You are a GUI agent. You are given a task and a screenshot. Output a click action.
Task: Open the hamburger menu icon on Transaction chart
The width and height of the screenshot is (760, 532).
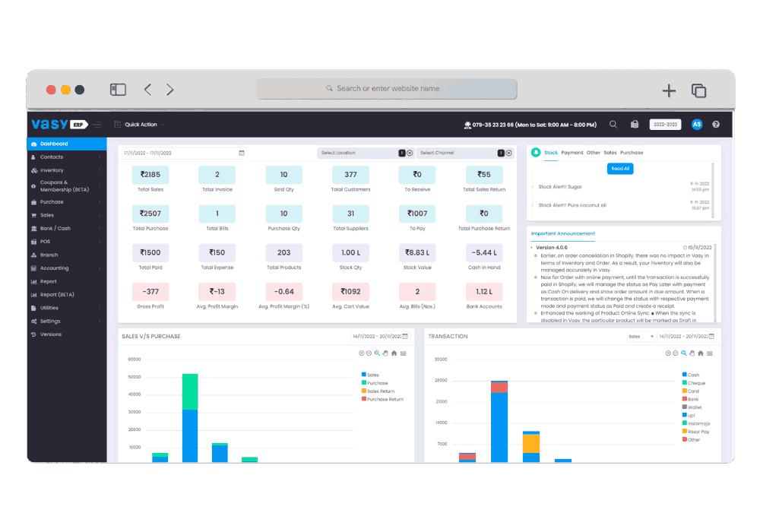710,353
